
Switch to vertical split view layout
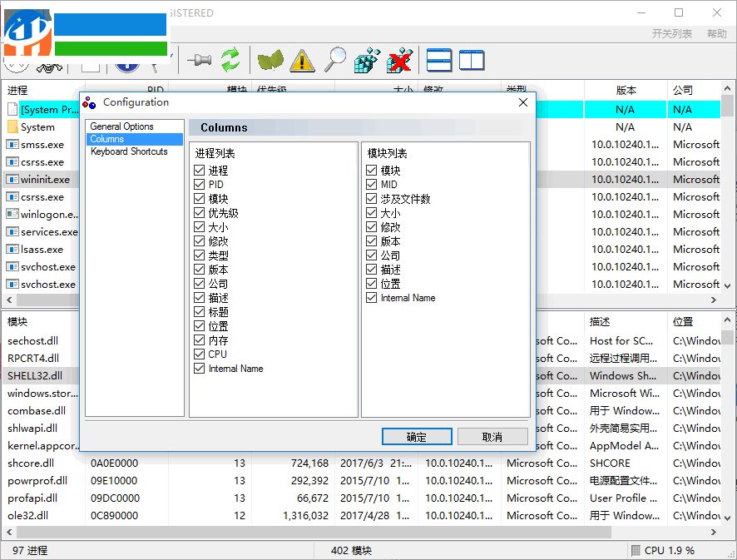(472, 59)
